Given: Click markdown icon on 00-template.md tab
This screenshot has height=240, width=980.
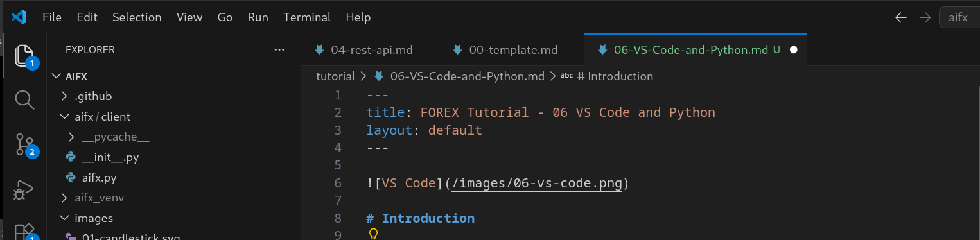Looking at the screenshot, I should (x=457, y=49).
